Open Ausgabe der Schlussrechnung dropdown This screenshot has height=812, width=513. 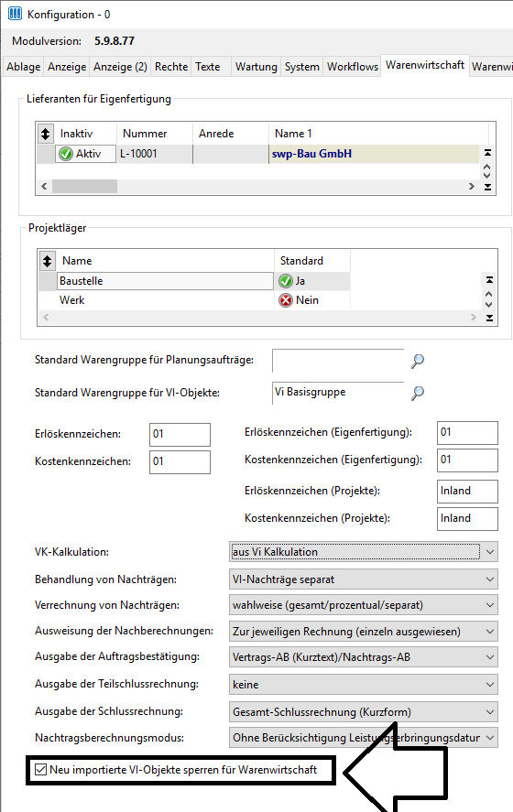(364, 712)
